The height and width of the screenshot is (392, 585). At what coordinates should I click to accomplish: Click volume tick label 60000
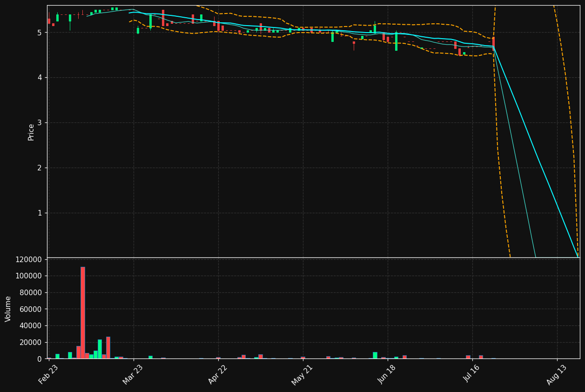coord(31,309)
